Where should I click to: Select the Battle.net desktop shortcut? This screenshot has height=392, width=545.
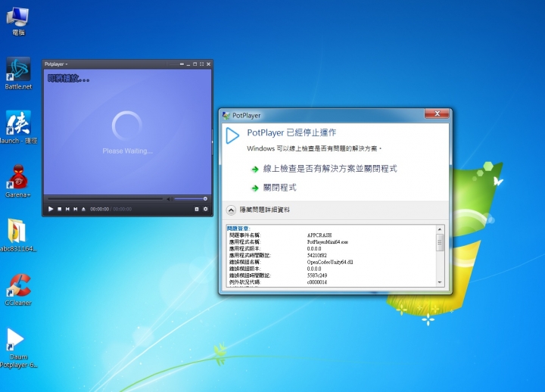pyautogui.click(x=18, y=73)
